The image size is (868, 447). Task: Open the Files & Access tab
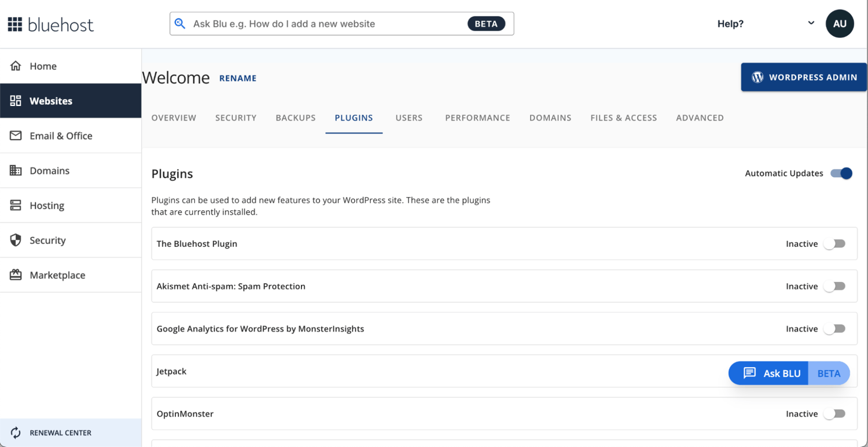pos(624,118)
